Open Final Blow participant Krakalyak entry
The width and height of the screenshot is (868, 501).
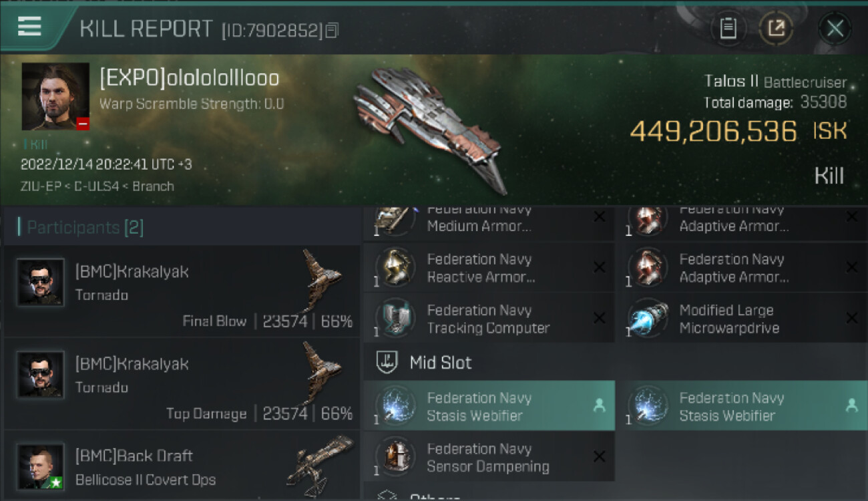(182, 291)
